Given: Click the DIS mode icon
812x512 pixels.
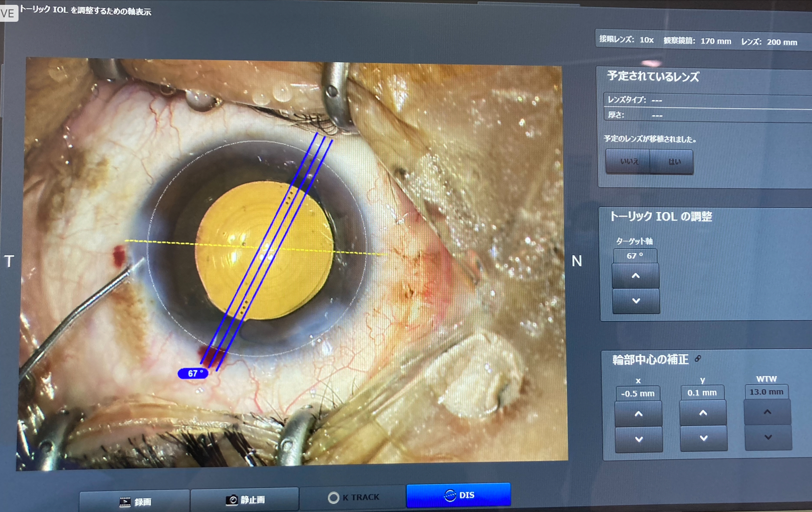Looking at the screenshot, I should (450, 495).
